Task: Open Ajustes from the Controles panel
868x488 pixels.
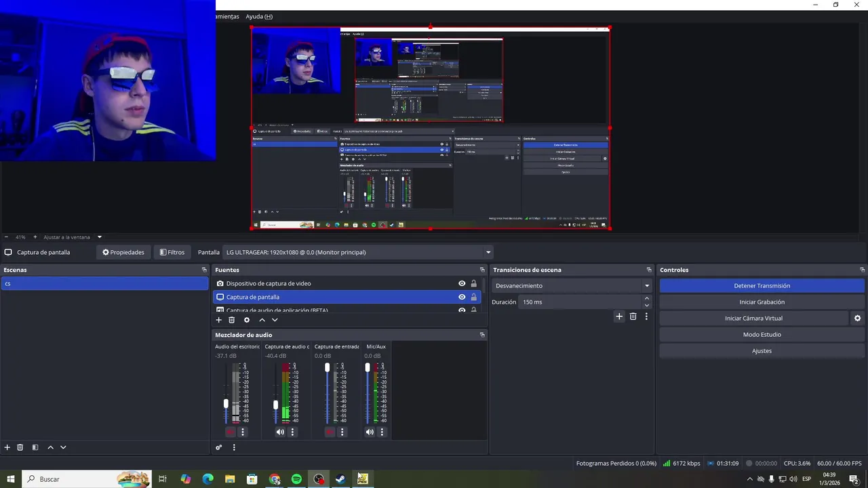Action: coord(762,351)
